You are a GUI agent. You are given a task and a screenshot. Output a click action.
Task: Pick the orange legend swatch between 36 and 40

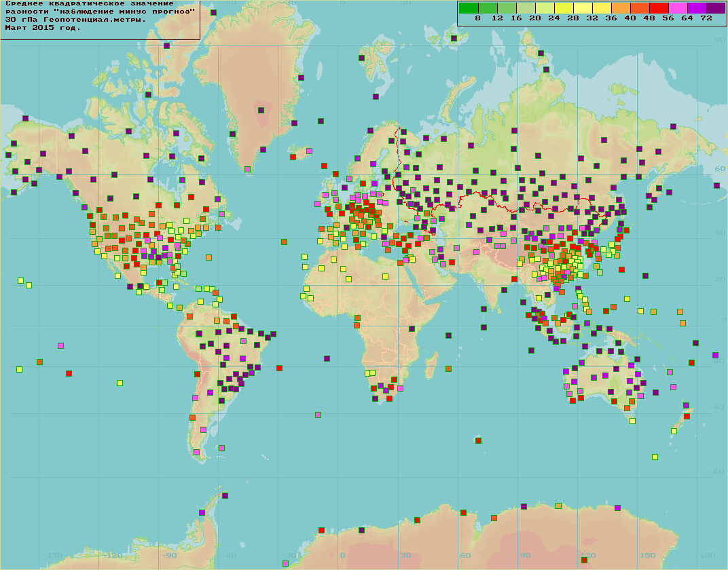621,7
